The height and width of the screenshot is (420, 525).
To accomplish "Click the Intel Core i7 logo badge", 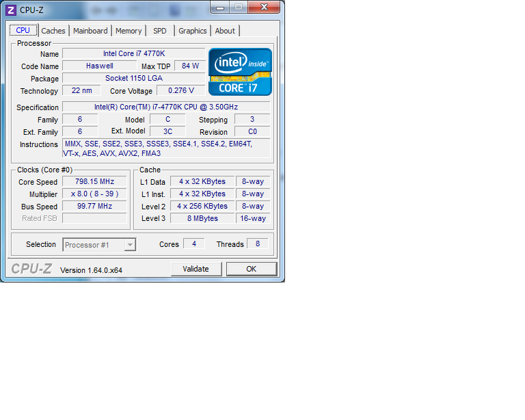I will 240,72.
